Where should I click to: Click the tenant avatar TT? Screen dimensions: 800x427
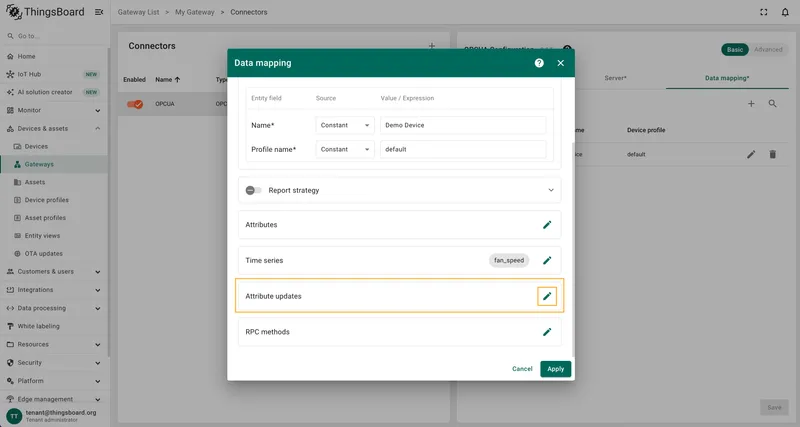point(14,416)
